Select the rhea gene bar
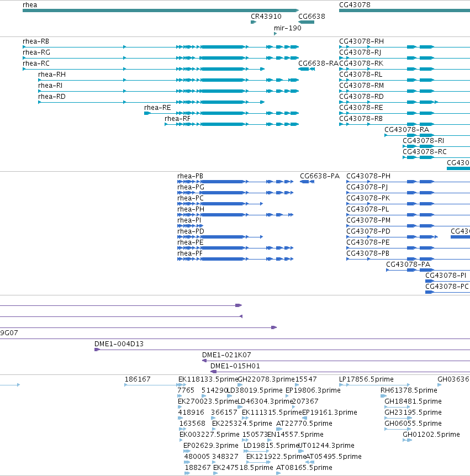470x476 pixels. click(x=161, y=10)
